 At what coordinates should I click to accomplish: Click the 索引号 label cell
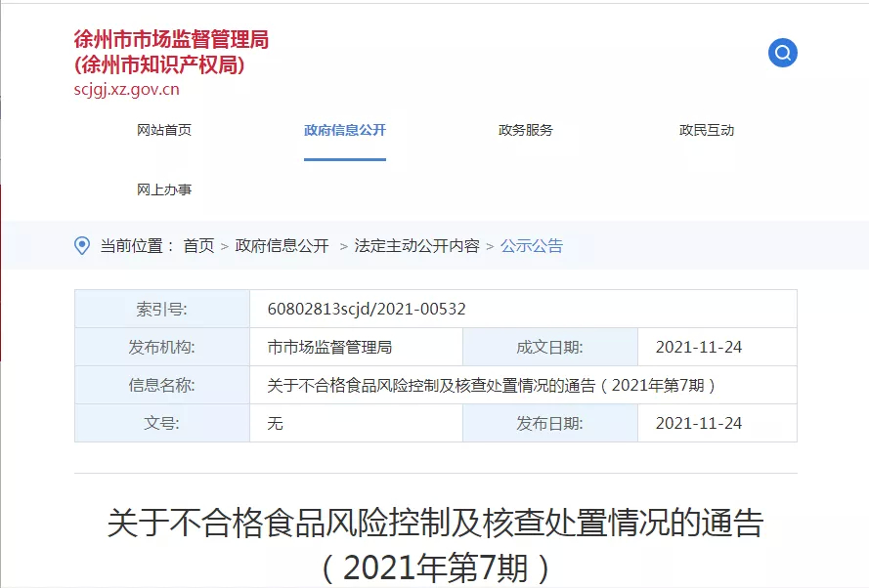[162, 309]
